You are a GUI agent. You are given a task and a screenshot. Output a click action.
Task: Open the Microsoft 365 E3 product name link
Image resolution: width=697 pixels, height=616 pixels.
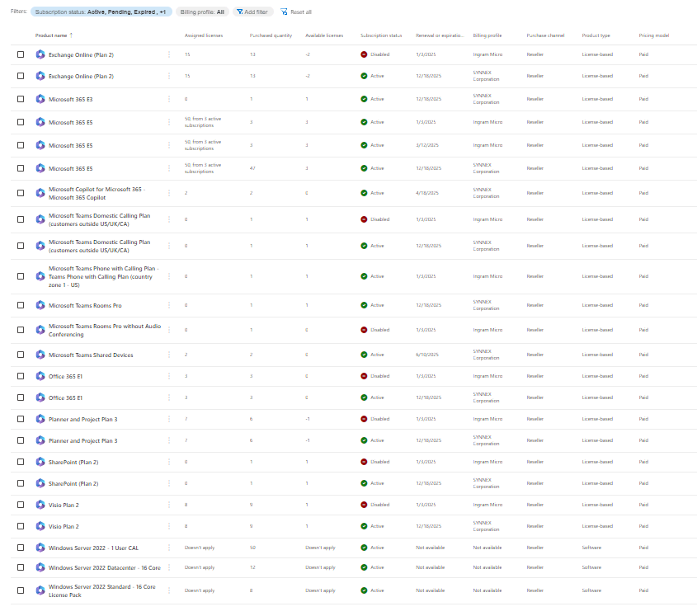71,99
